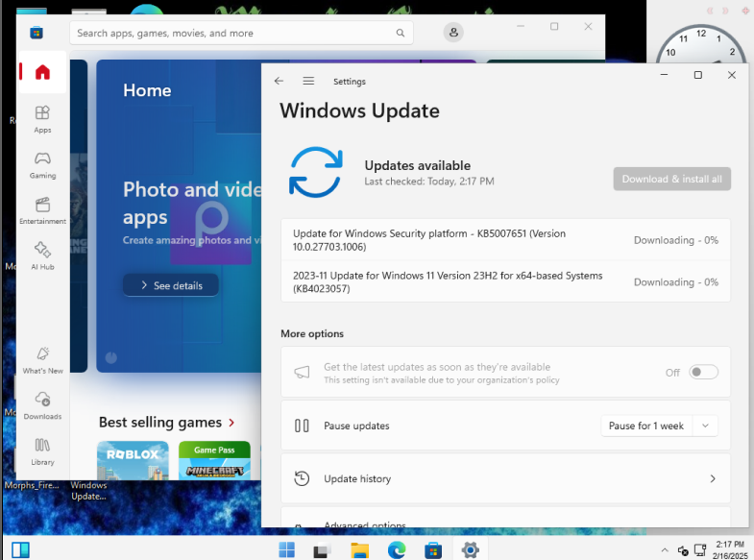Viewport: 754px width, 560px height.
Task: Open Gaming section in Microsoft Store
Action: point(42,165)
